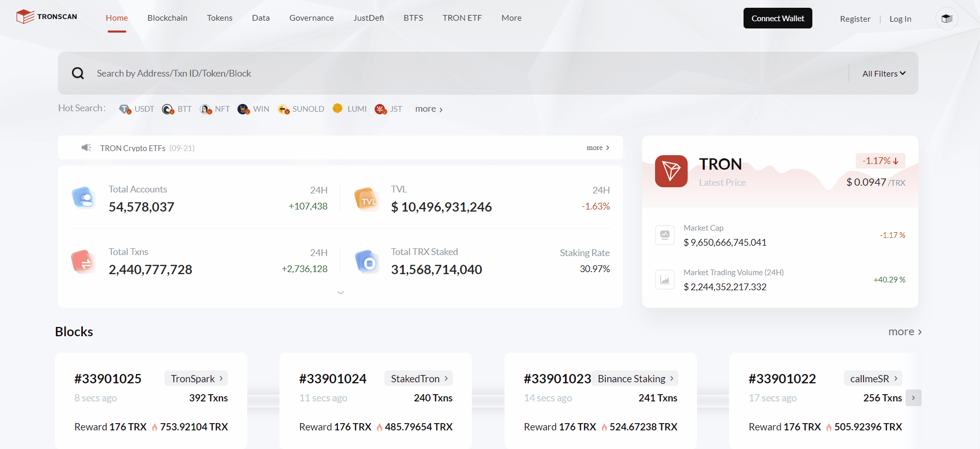Open the Blockchain menu
980x449 pixels.
167,18
